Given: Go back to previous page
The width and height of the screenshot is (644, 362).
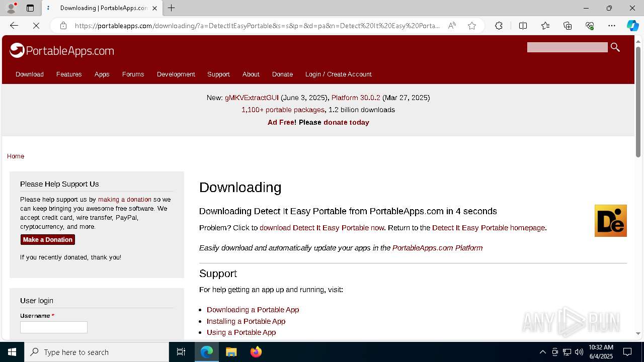Looking at the screenshot, I should (14, 26).
